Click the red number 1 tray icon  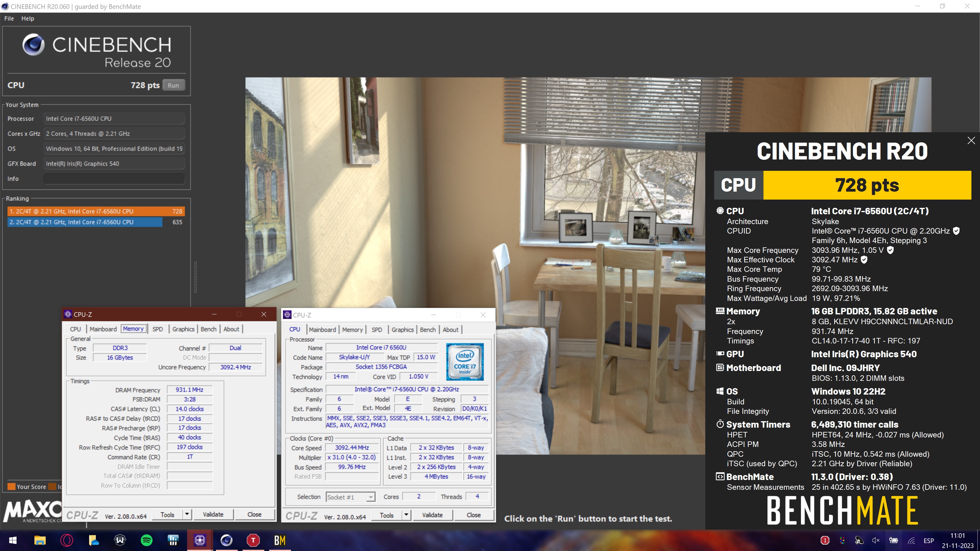[x=825, y=540]
